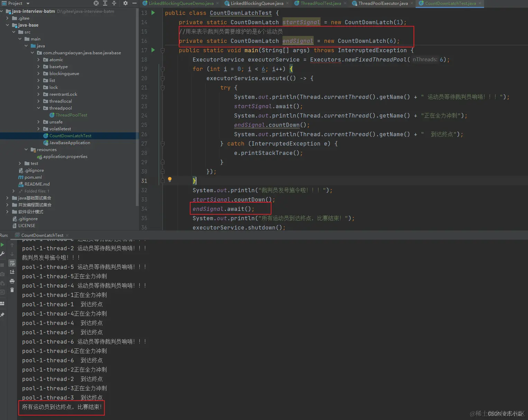528x420 pixels.
Task: Open the Project panel settings gear
Action: 125,3
